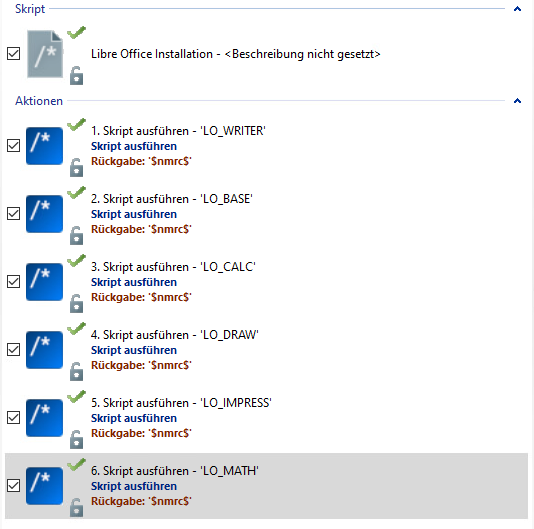Image resolution: width=534 pixels, height=529 pixels.
Task: Select '1. Skript ausführen - LO_WRITER' title
Action: (178, 131)
